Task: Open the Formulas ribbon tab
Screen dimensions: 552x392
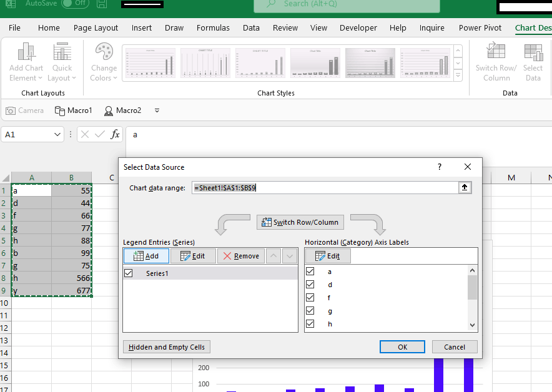Action: pyautogui.click(x=213, y=27)
